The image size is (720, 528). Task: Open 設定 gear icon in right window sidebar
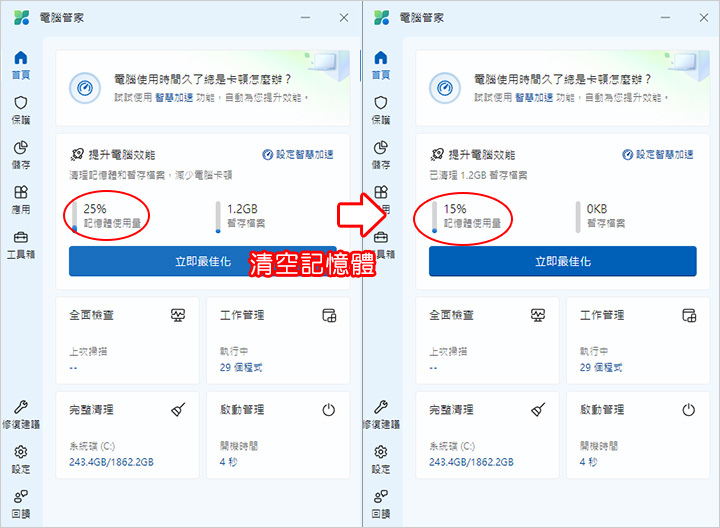pyautogui.click(x=381, y=452)
